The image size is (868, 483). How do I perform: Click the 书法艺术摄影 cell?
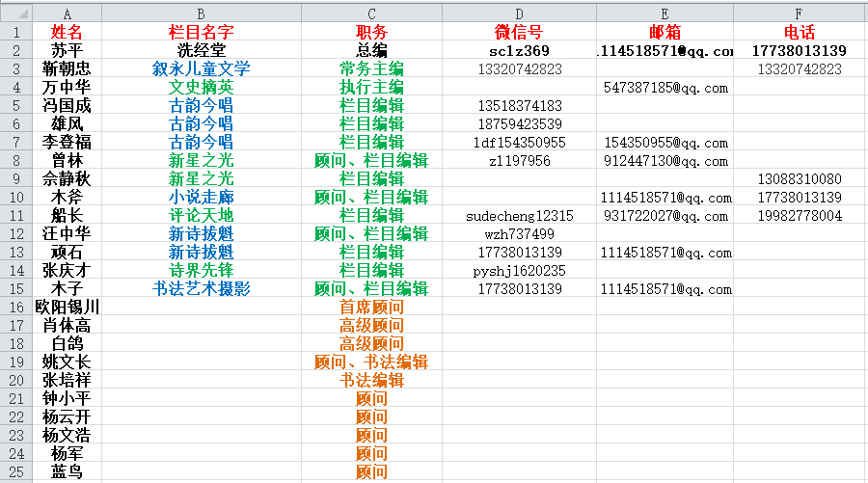(x=201, y=288)
